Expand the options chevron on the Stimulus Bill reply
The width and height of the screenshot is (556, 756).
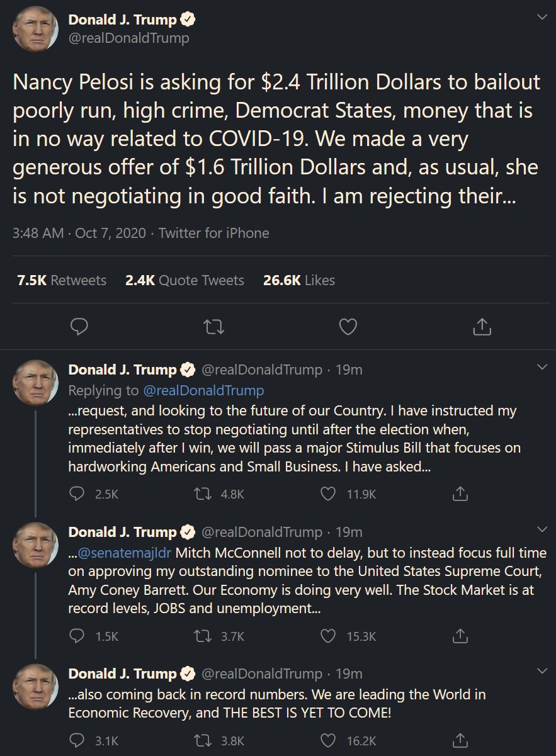pos(541,366)
